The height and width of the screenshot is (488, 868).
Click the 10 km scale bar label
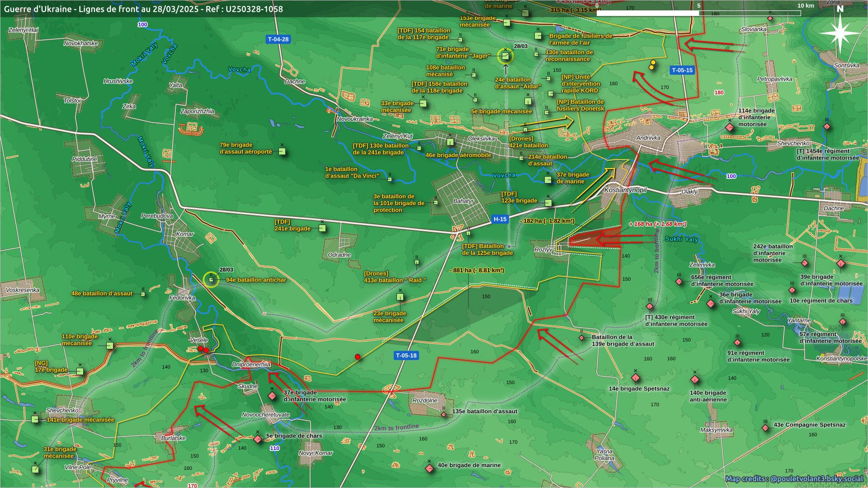tap(806, 5)
